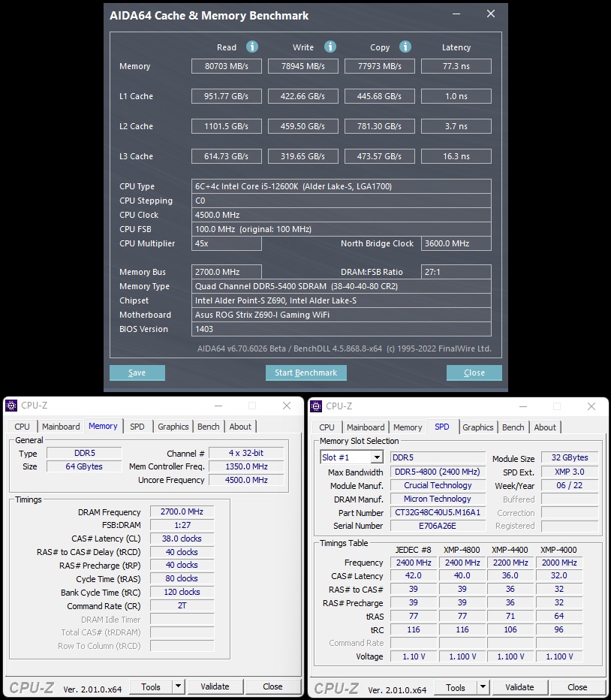The image size is (611, 700).
Task: Open the Slot #1 memory slot dropdown
Action: point(377,457)
